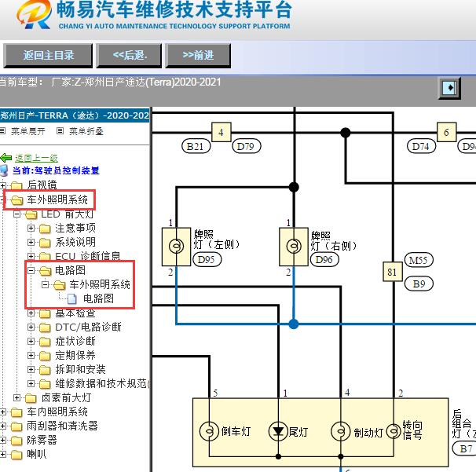Expand the 维修数据和技术规范 node
476x472 pixels.
[31, 383]
